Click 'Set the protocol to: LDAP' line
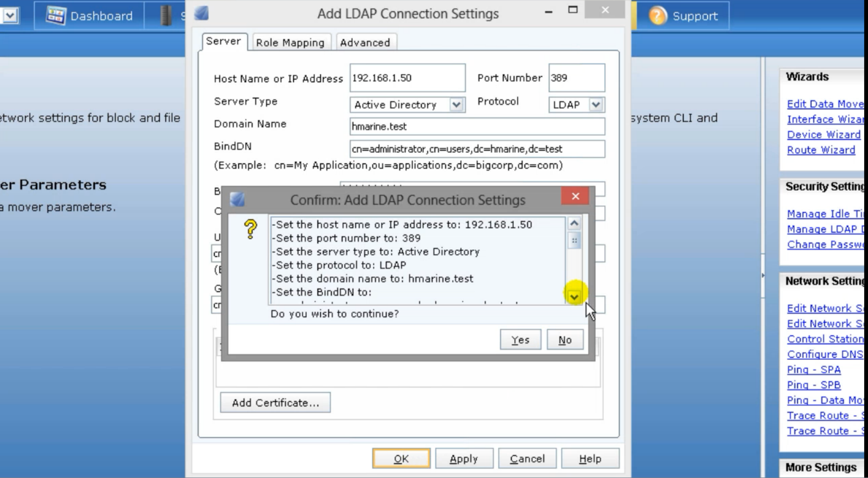Screen dimensions: 868x478 pos(339,265)
